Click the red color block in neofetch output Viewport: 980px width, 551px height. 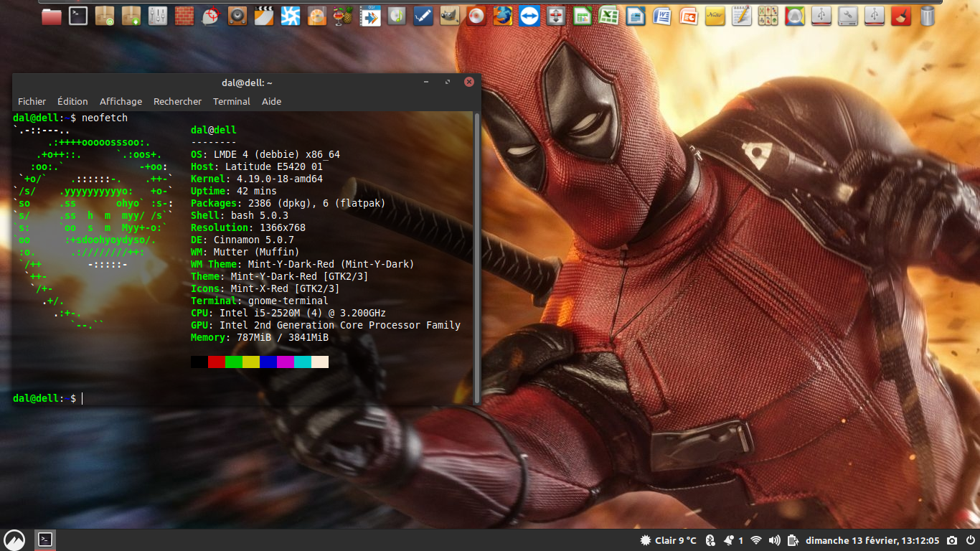(x=217, y=362)
